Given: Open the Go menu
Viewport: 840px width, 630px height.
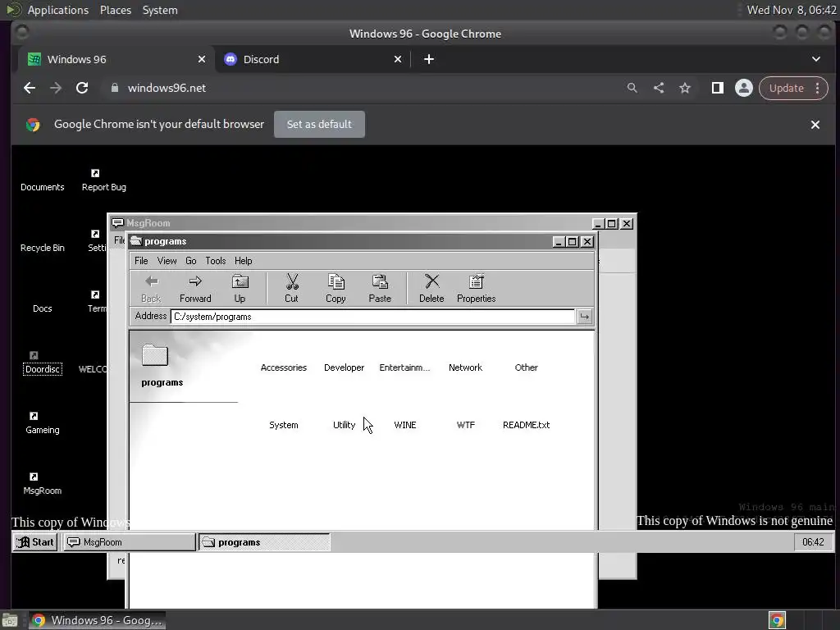Looking at the screenshot, I should (x=190, y=261).
